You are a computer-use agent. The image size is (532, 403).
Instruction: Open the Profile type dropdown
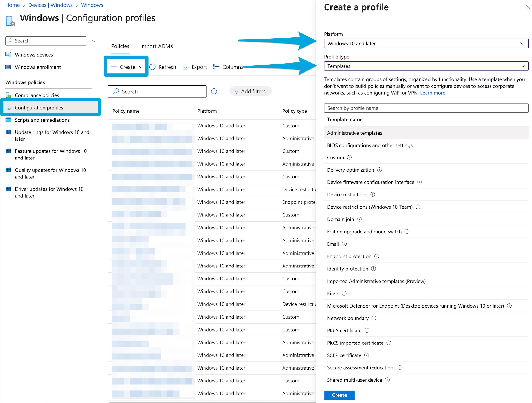click(x=426, y=66)
